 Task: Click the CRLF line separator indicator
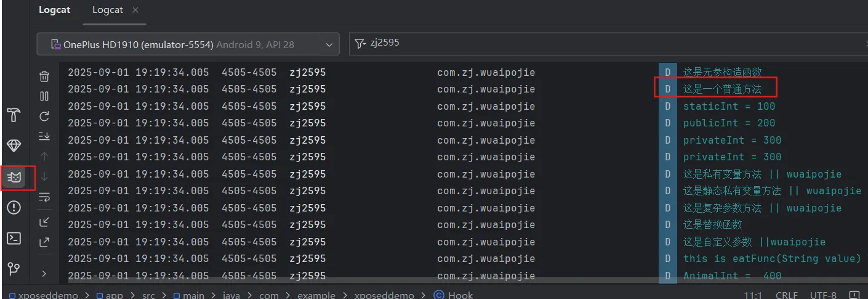786,295
